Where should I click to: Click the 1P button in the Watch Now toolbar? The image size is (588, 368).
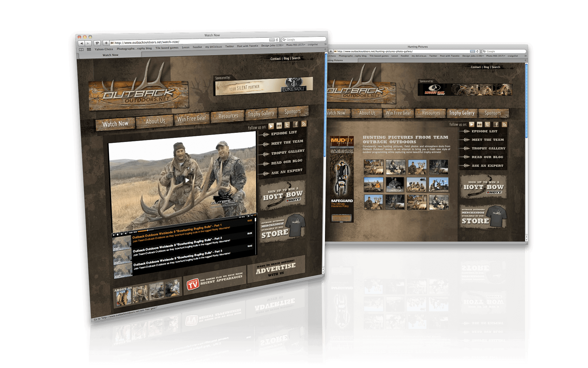(x=97, y=43)
